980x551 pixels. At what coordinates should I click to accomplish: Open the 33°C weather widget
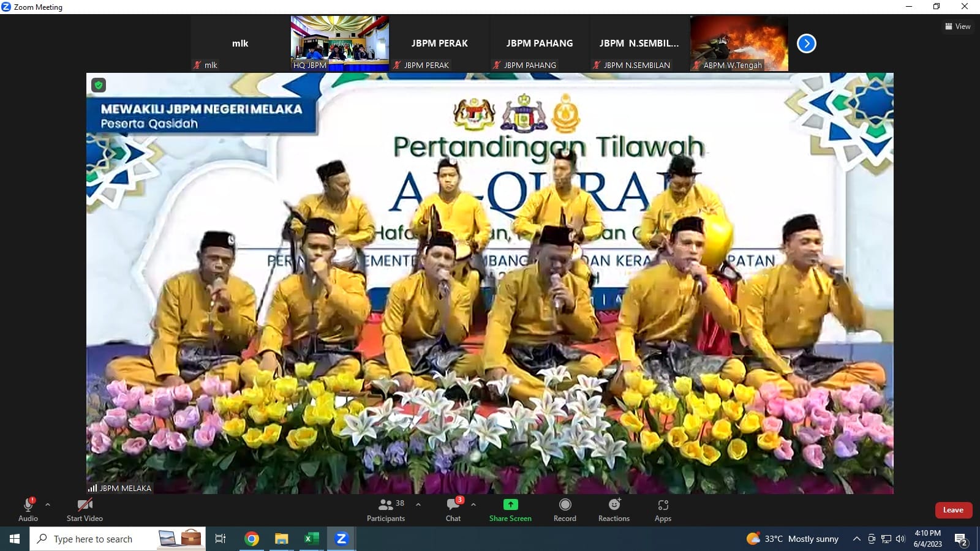pyautogui.click(x=793, y=539)
